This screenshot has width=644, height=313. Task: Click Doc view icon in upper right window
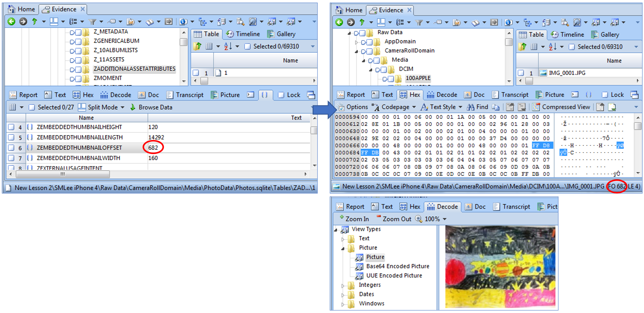click(468, 95)
